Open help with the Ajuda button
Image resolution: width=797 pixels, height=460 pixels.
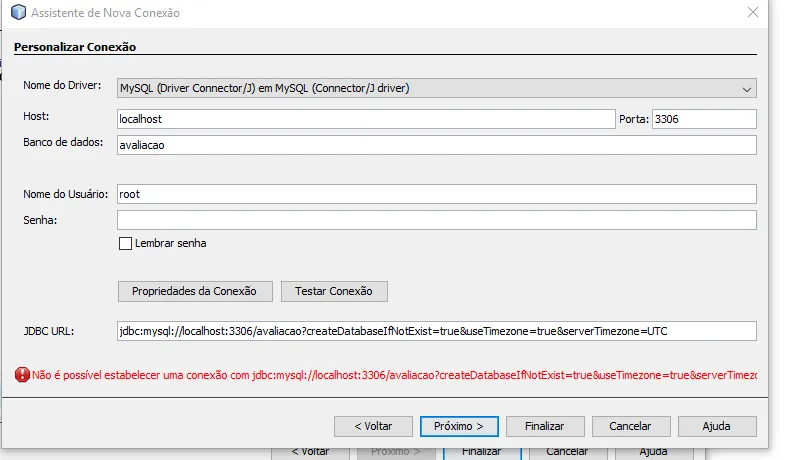pos(716,426)
